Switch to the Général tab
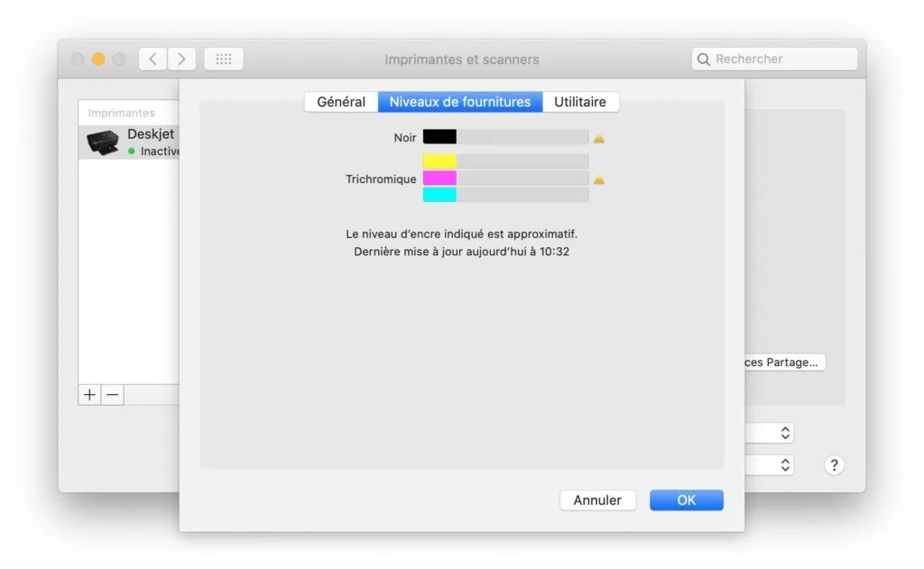This screenshot has height=569, width=924. [x=341, y=102]
